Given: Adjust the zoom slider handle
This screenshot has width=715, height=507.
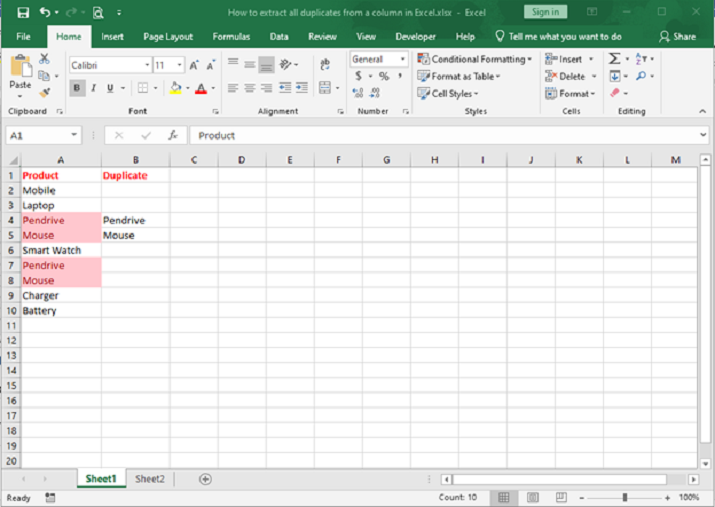Looking at the screenshot, I should [x=625, y=497].
